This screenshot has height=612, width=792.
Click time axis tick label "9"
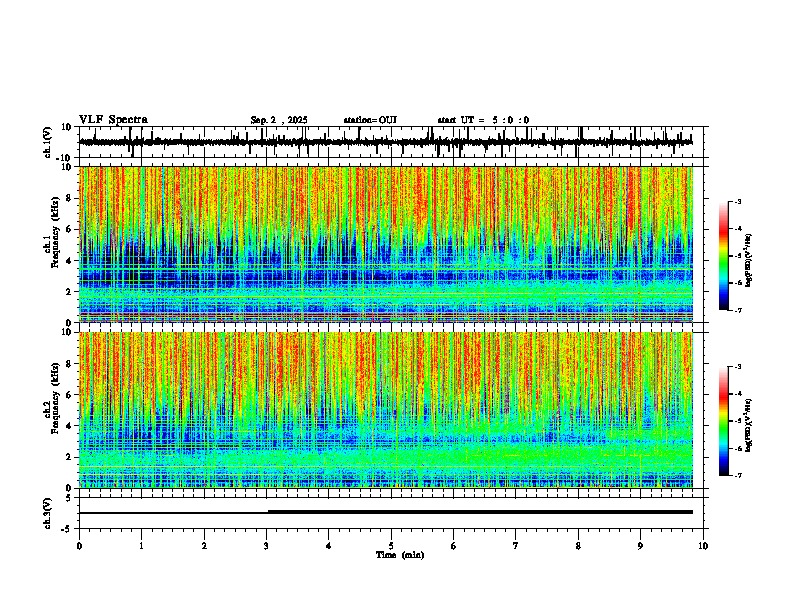(640, 546)
